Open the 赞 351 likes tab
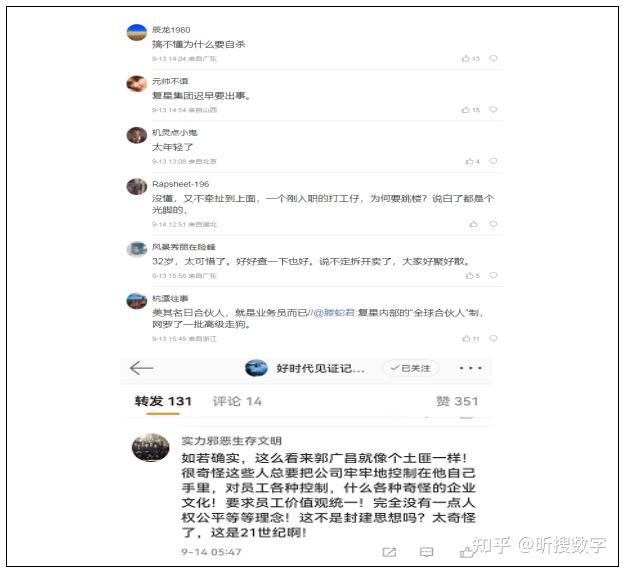The image size is (623, 571). (x=457, y=401)
